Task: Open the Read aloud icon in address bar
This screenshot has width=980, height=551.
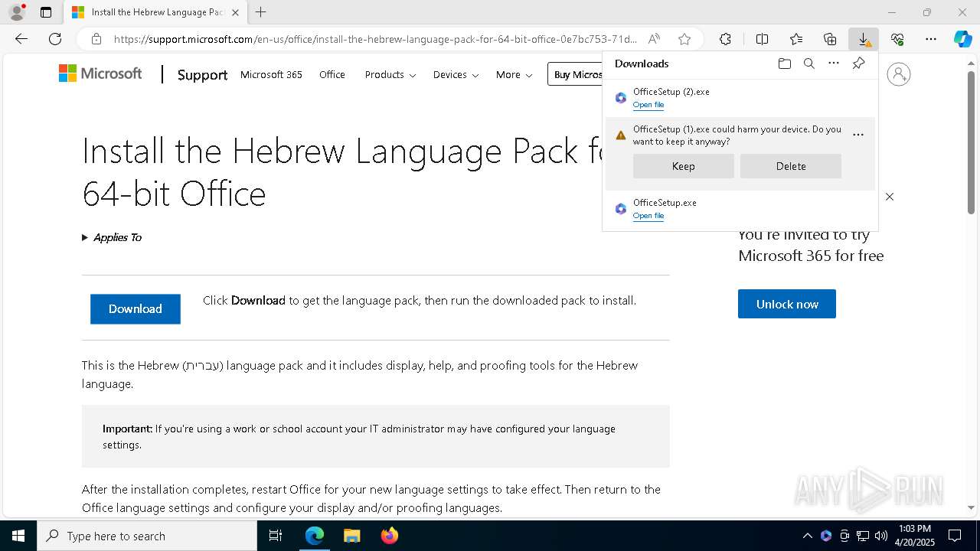Action: pyautogui.click(x=654, y=39)
